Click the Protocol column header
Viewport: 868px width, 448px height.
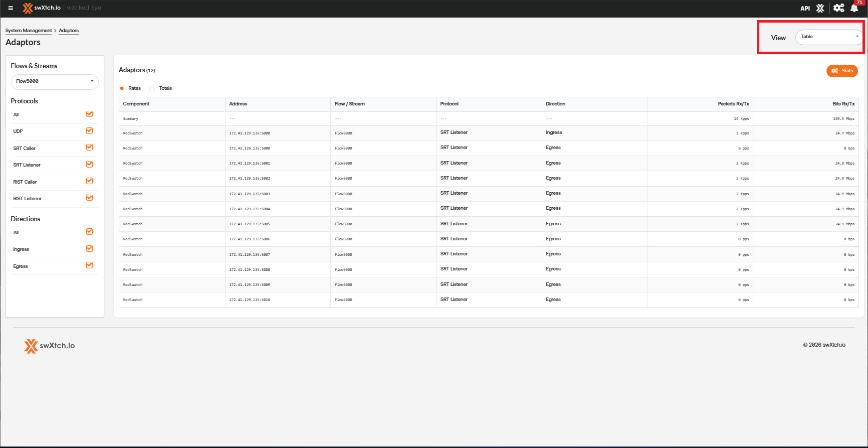coord(449,104)
